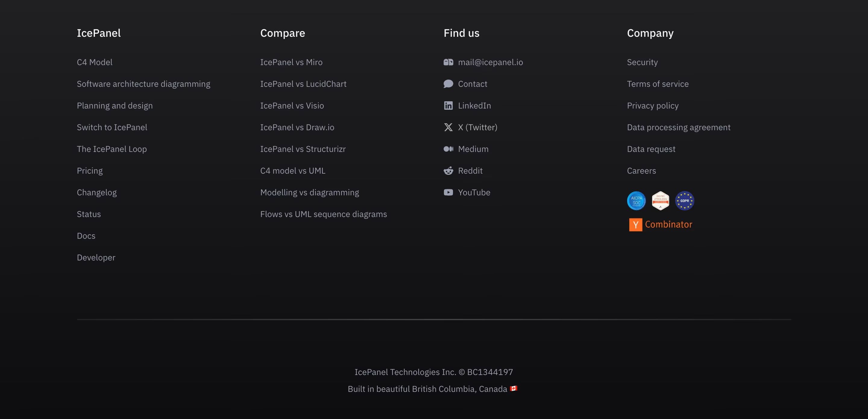Viewport: 868px width, 419px height.
Task: Click the Y Combinator logo
Action: [660, 225]
